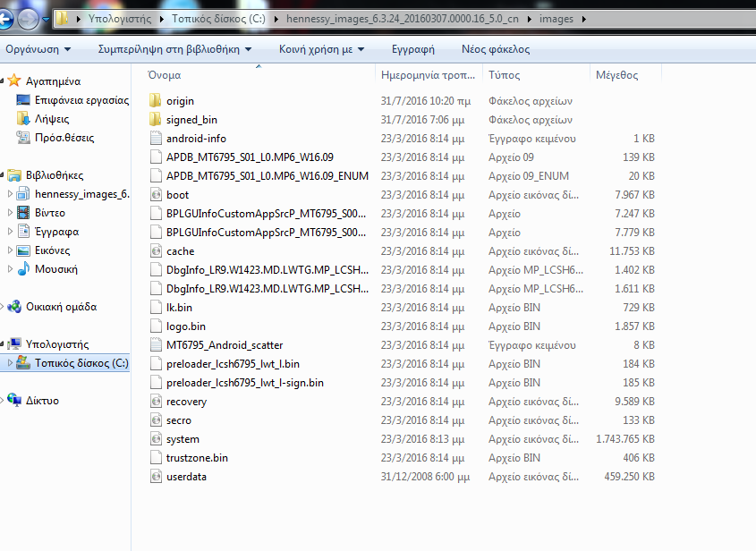Click the android-info text file icon
Image resolution: width=756 pixels, height=551 pixels.
(x=156, y=139)
